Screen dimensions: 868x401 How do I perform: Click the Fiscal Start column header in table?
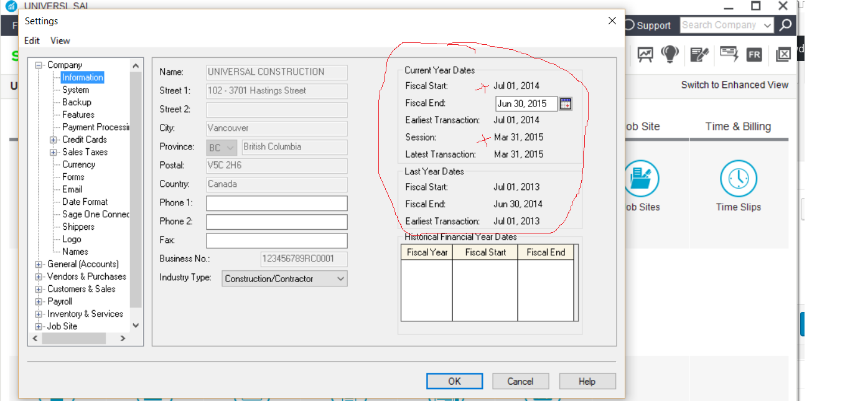tap(485, 252)
